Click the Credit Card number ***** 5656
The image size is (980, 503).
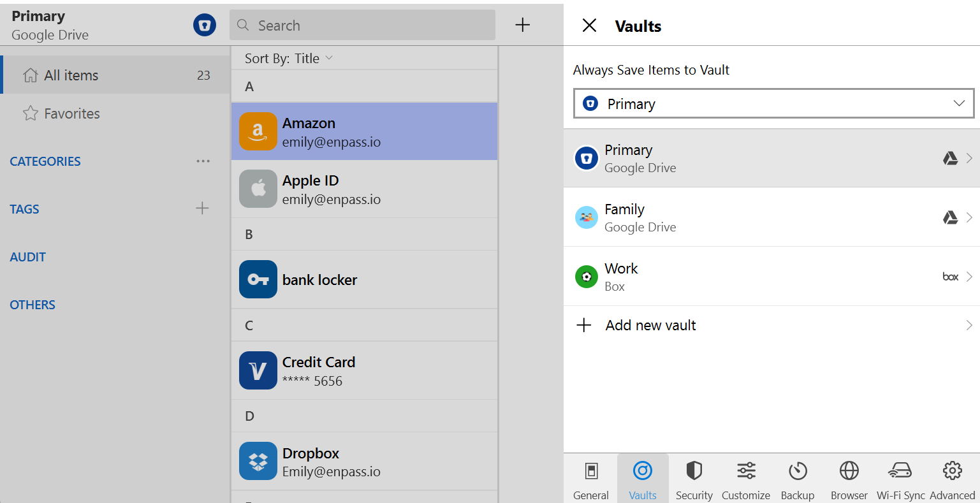pos(312,381)
